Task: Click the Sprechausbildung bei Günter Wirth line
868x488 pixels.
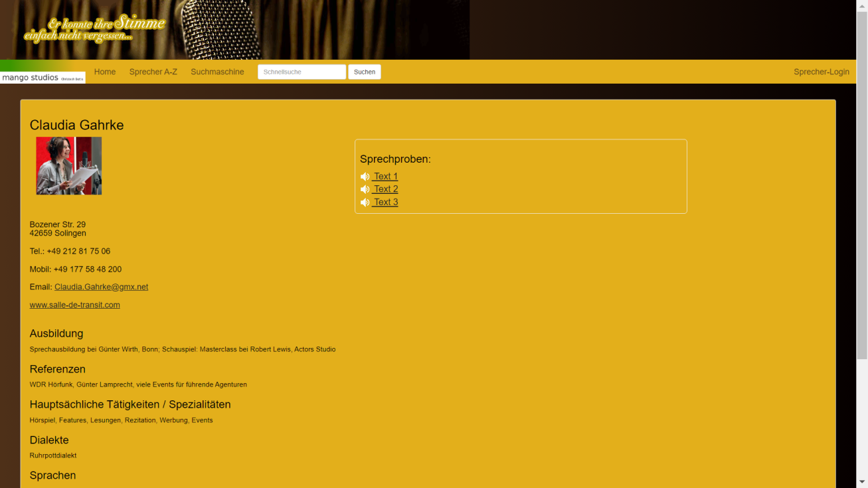Action: 183,349
